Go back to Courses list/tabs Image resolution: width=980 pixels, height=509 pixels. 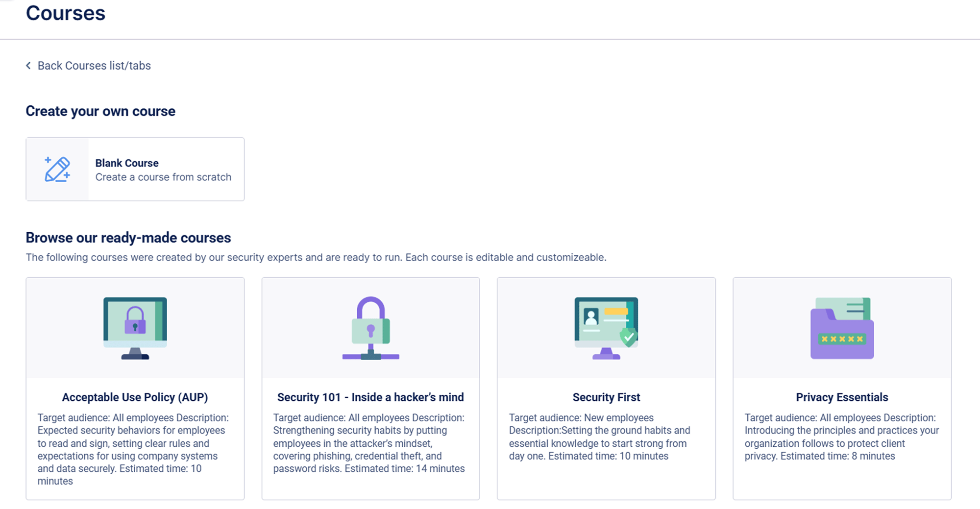94,66
